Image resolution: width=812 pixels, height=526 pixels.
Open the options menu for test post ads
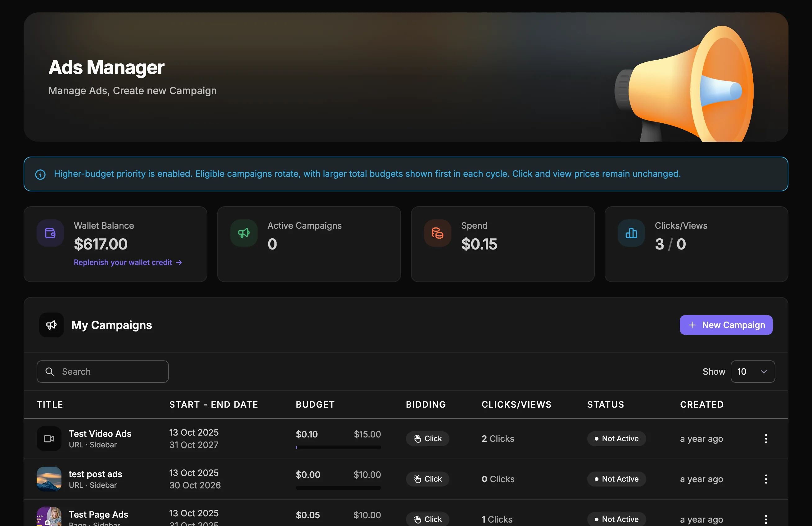[x=766, y=479]
